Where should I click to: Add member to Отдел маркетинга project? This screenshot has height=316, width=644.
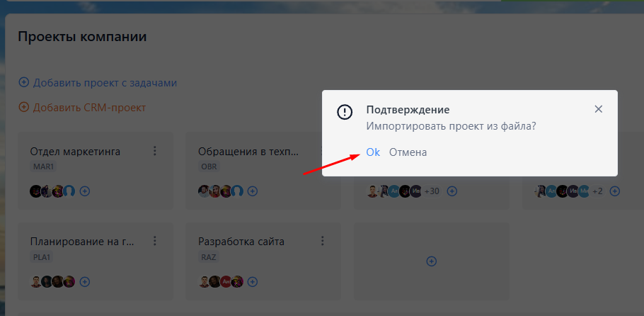pyautogui.click(x=85, y=191)
